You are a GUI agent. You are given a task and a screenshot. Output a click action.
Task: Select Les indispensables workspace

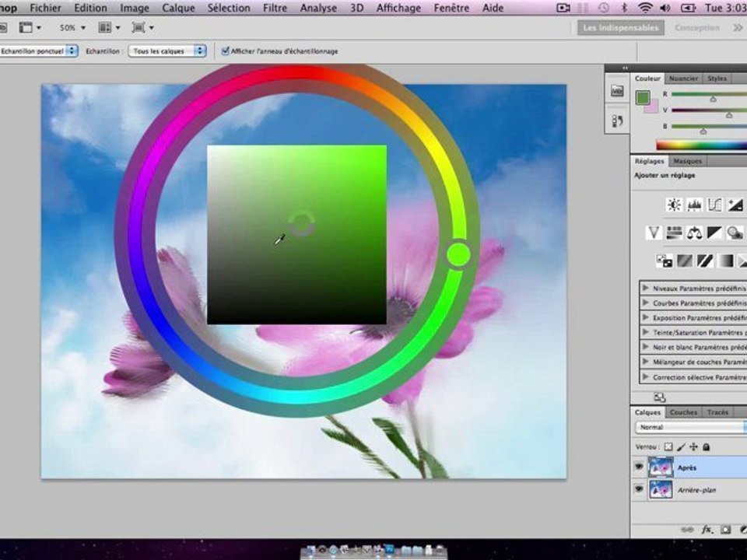[x=621, y=28]
